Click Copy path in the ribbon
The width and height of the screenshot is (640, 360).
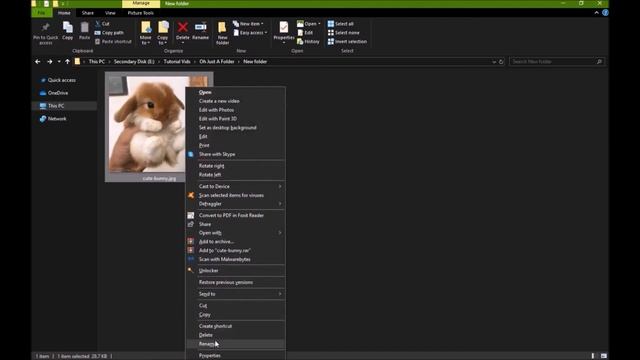[x=109, y=33]
